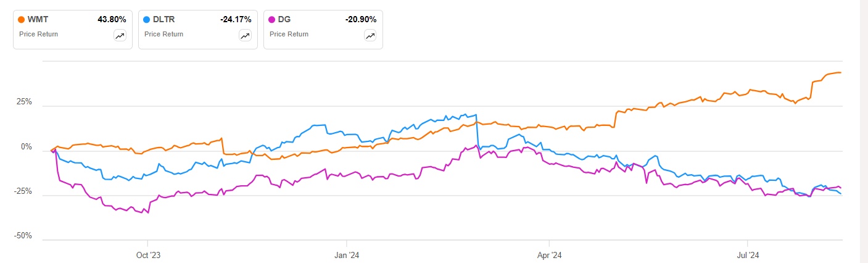Click DLTR's -24.17% return value
Viewport: 868px width, 263px height.
[x=236, y=20]
